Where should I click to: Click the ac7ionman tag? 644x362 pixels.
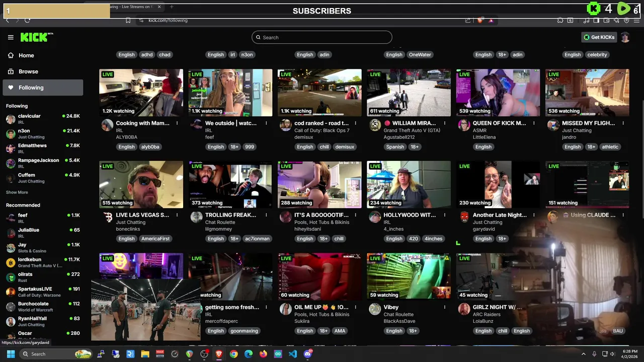[x=257, y=239]
